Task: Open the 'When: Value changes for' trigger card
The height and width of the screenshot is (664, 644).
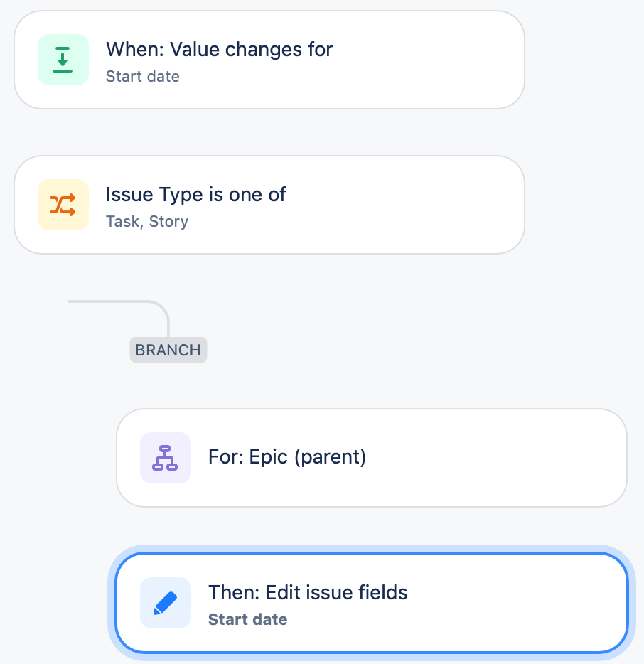Action: (x=269, y=60)
